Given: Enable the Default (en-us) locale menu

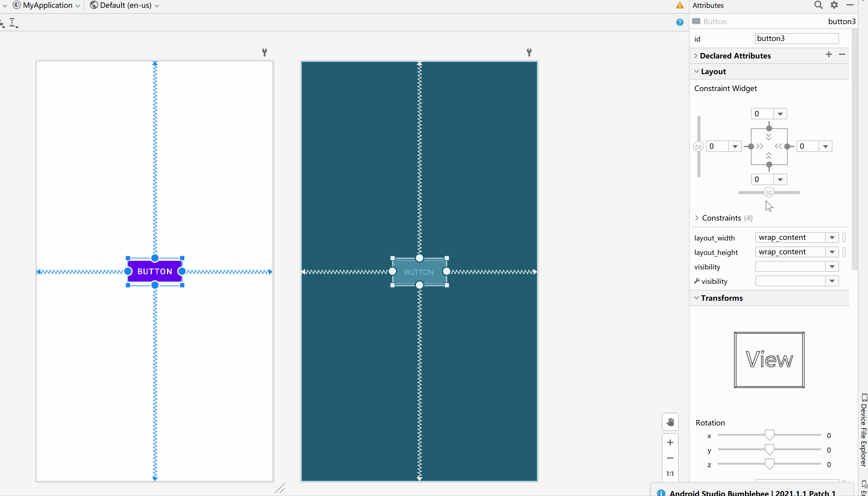Looking at the screenshot, I should click(125, 5).
